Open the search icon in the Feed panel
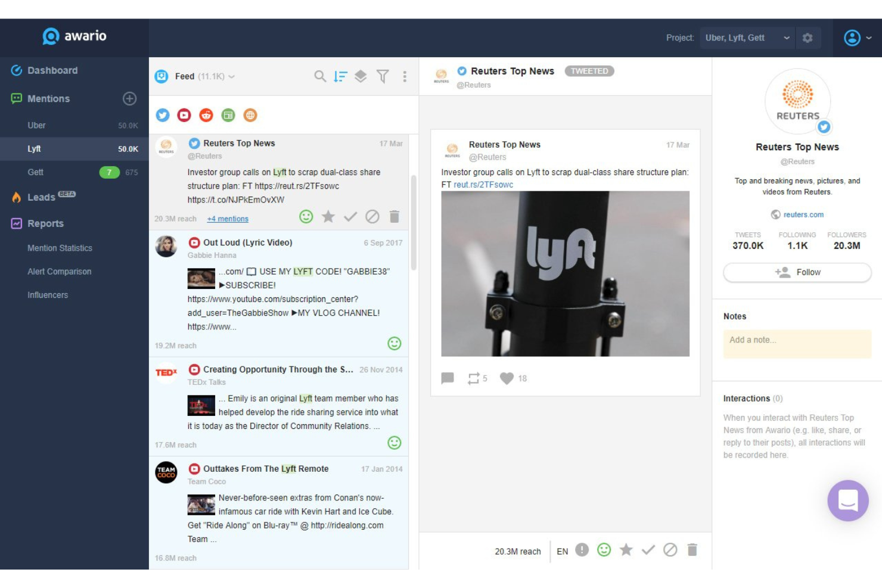The image size is (882, 588). click(320, 76)
